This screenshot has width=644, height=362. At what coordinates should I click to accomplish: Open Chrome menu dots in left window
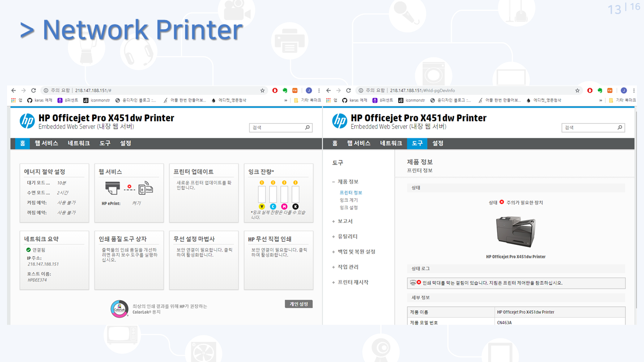318,90
